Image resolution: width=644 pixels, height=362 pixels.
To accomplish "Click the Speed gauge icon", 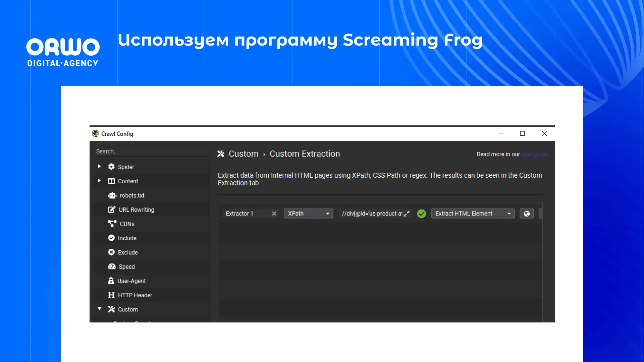I will click(x=112, y=266).
